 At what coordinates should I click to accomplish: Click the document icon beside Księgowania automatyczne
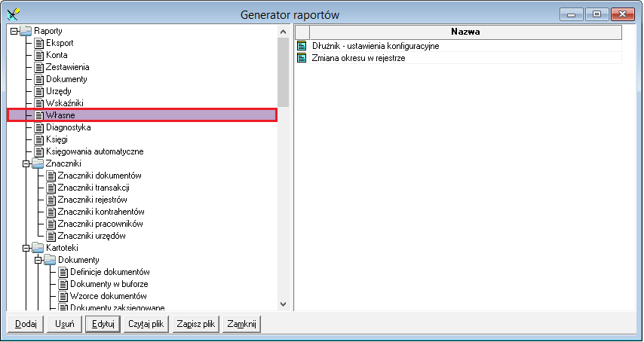pos(38,151)
